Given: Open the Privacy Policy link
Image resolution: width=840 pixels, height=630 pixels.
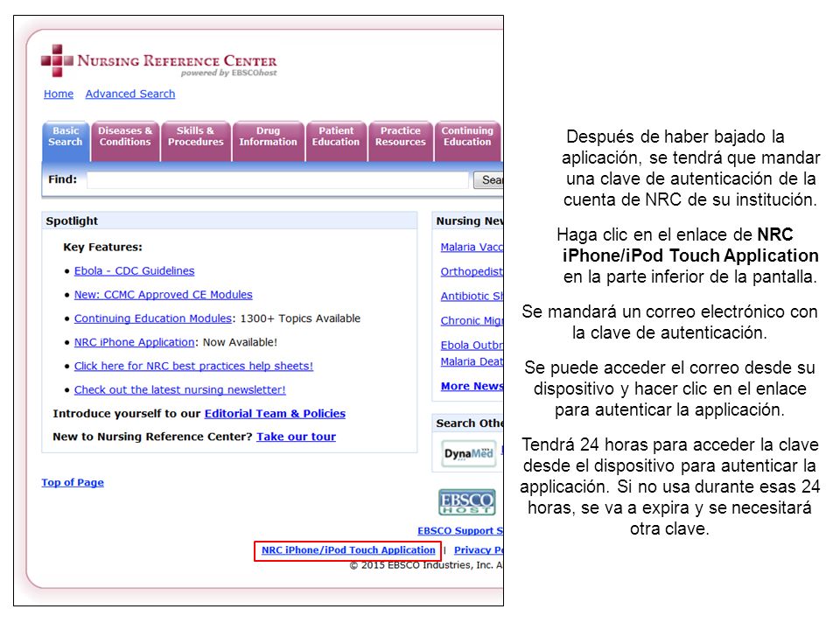Looking at the screenshot, I should click(x=479, y=550).
